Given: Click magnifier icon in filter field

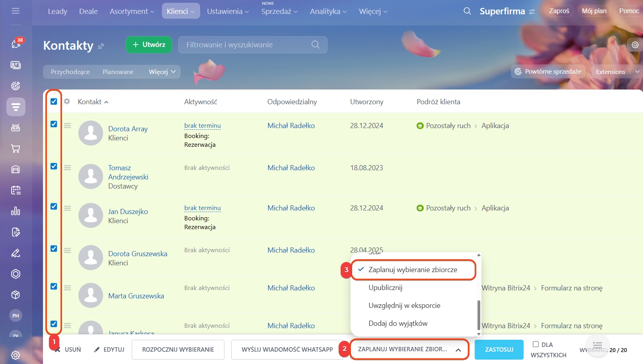Looking at the screenshot, I should (x=316, y=45).
